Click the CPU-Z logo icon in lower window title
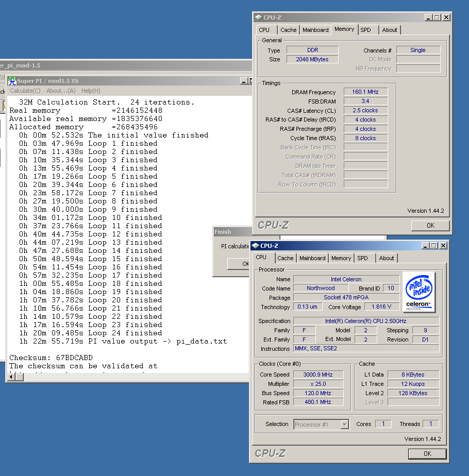This screenshot has width=469, height=476. click(256, 246)
